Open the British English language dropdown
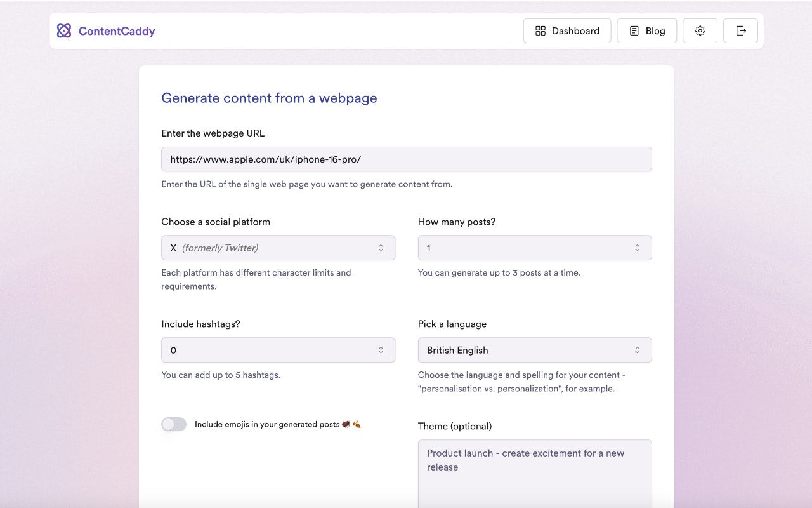This screenshot has width=812, height=508. [534, 350]
